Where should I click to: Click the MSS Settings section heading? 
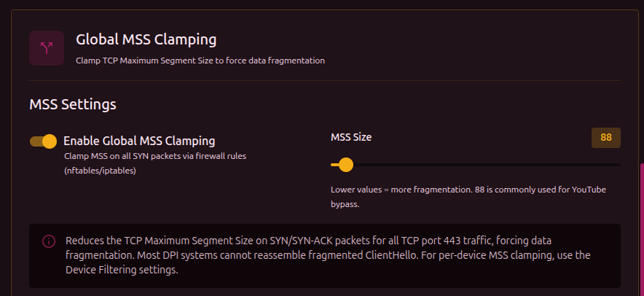point(73,104)
